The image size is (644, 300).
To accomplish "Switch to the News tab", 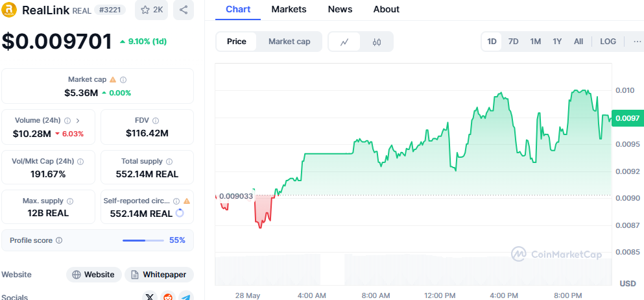I will pyautogui.click(x=340, y=9).
